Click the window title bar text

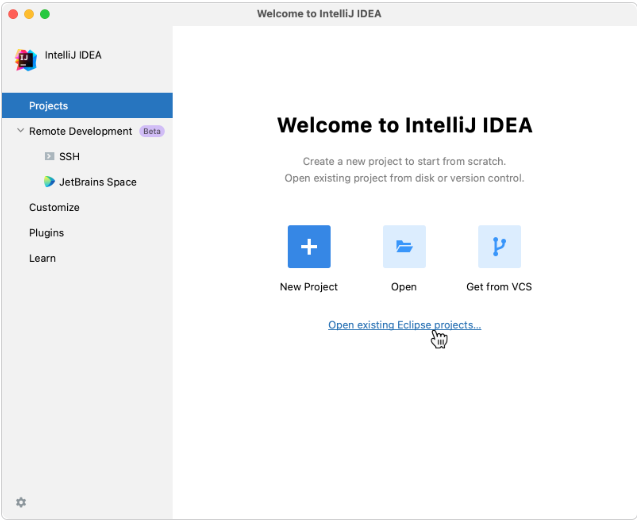(x=319, y=14)
